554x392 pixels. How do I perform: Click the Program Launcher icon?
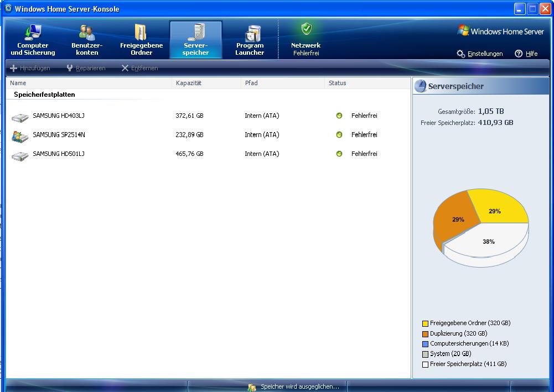(252, 33)
